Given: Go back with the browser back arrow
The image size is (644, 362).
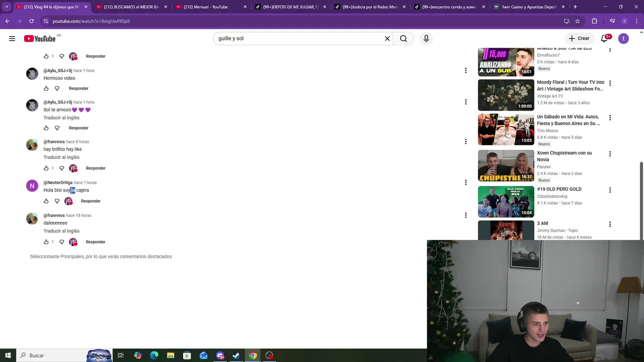Looking at the screenshot, I should [x=7, y=21].
